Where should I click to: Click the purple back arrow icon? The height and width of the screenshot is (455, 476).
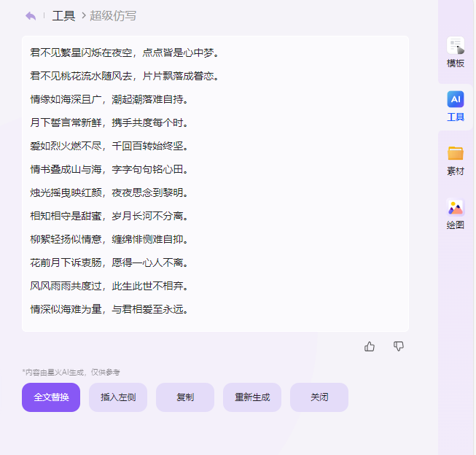coord(31,16)
